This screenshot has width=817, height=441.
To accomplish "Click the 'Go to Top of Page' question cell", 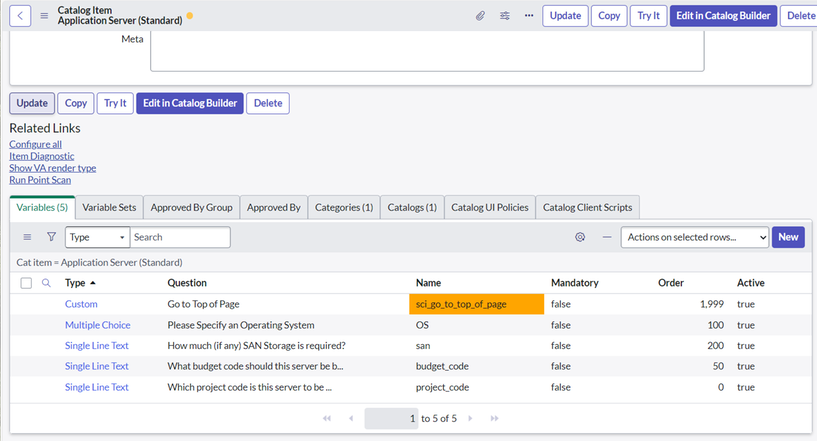I will tap(203, 304).
